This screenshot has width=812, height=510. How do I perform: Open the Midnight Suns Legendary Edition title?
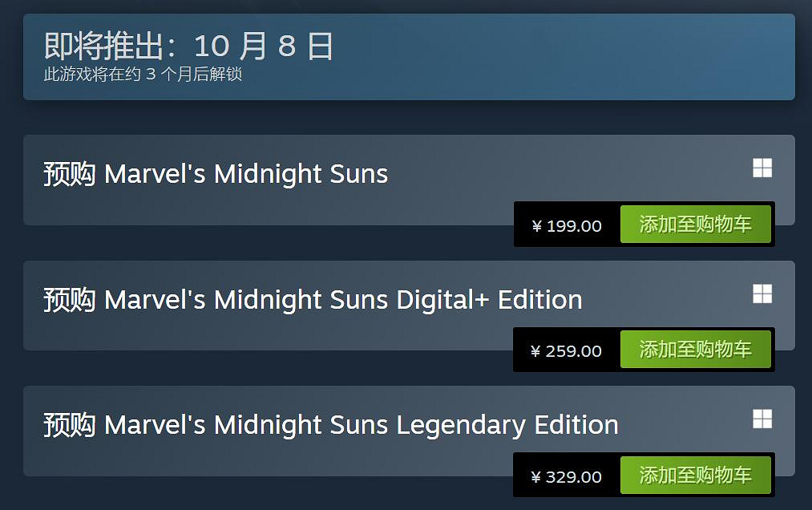(330, 425)
